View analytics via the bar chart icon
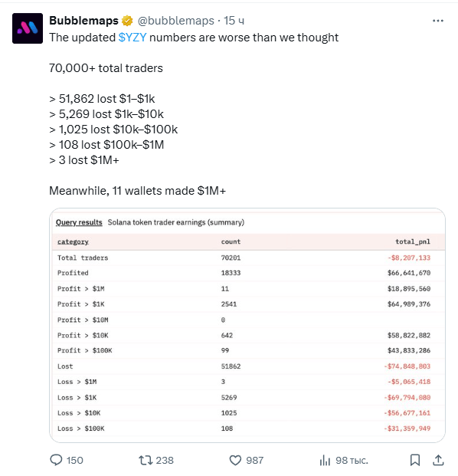The height and width of the screenshot is (476, 458). point(325,460)
